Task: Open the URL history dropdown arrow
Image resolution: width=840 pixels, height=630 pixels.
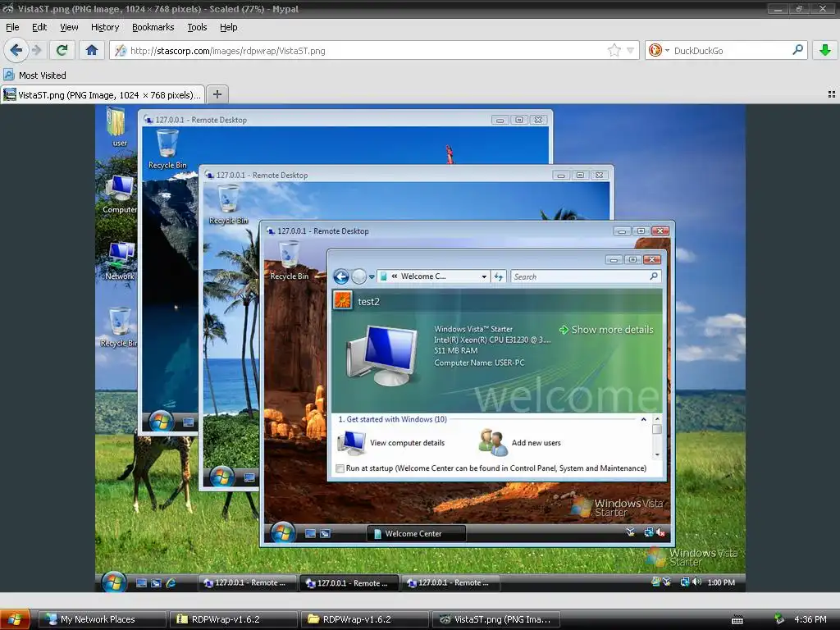Action: pyautogui.click(x=631, y=50)
